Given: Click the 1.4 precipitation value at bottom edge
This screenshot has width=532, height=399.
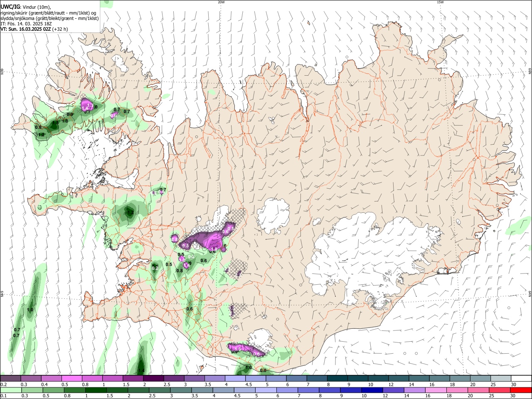Looking at the screenshot, I should pyautogui.click(x=141, y=371).
